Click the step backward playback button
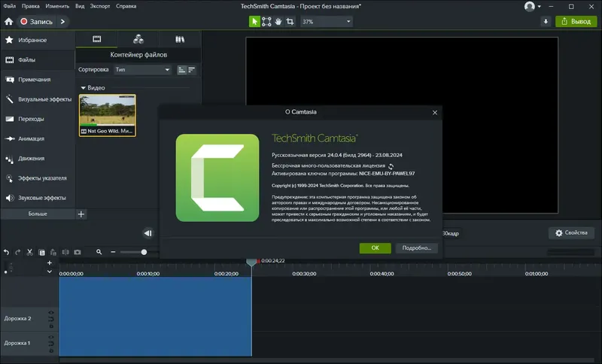Image resolution: width=602 pixels, height=364 pixels. [148, 233]
